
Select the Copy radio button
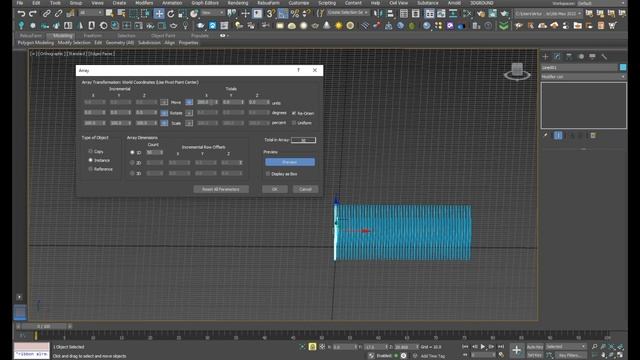[91, 151]
